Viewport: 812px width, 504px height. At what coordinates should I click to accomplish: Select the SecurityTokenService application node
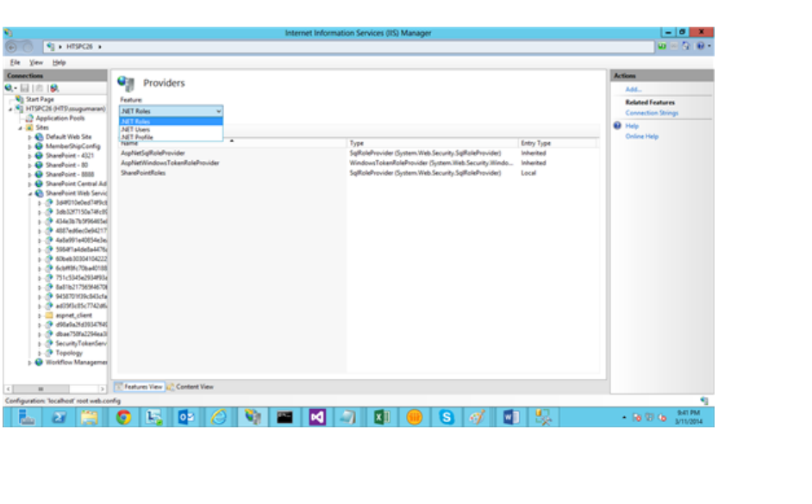[81, 344]
